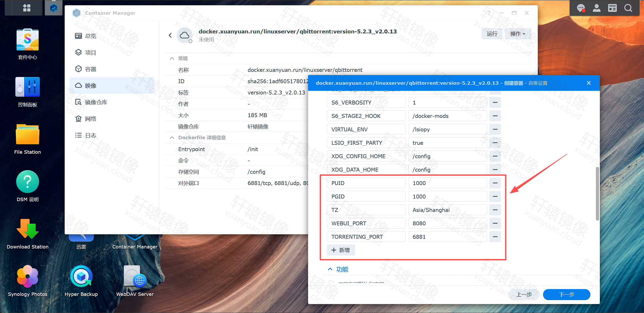The width and height of the screenshot is (644, 313).
Task: Click the VIRTUAL_ENV value field /lsiopy
Action: 447,129
